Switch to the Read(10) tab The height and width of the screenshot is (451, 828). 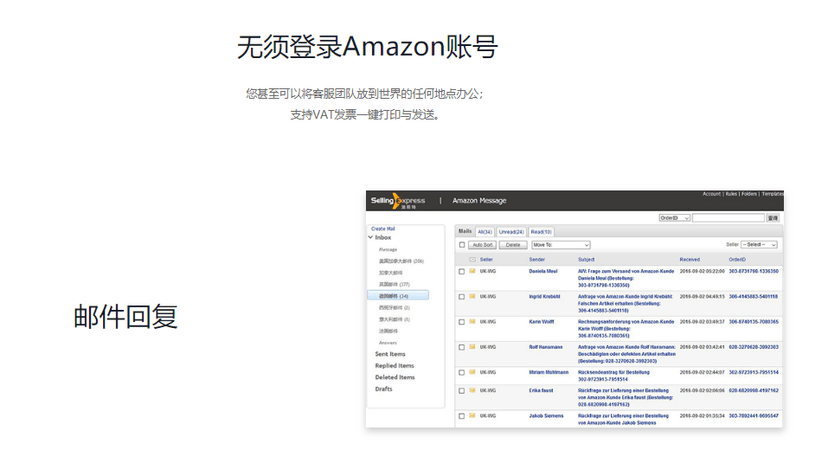pos(541,232)
